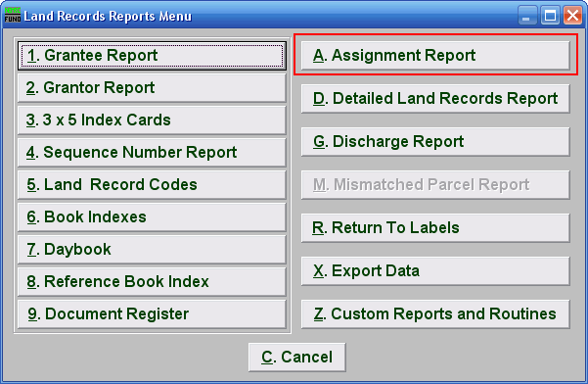
Task: Click the Assignment Report button
Action: [435, 56]
